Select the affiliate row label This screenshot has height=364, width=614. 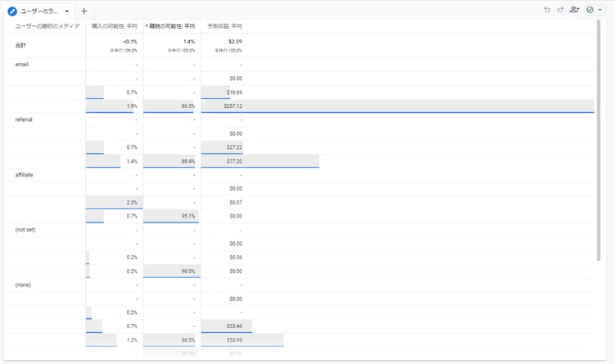click(x=25, y=174)
